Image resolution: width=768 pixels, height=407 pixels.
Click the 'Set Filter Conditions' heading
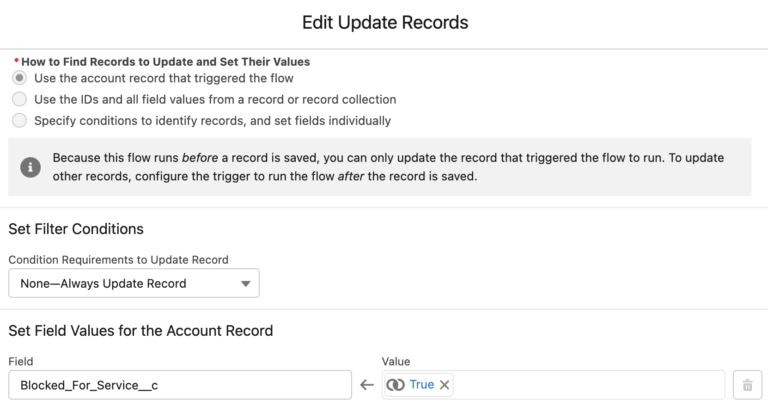pyautogui.click(x=76, y=229)
